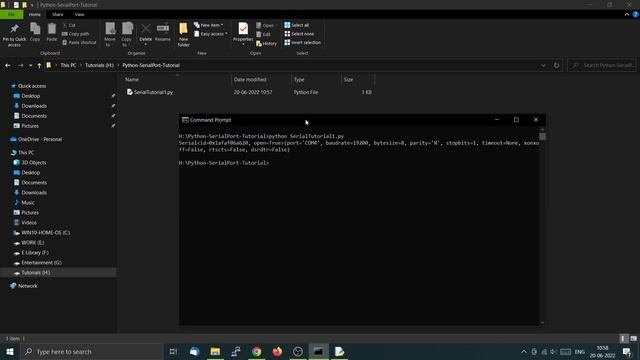The height and width of the screenshot is (360, 640).
Task: Collapse the ribbon with chevron
Action: pyautogui.click(x=627, y=14)
